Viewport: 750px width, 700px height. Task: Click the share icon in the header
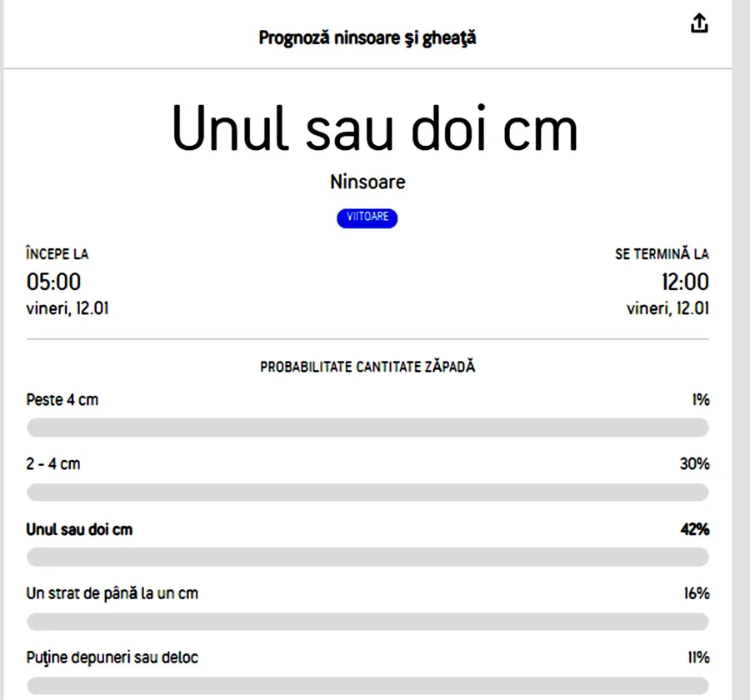(699, 24)
